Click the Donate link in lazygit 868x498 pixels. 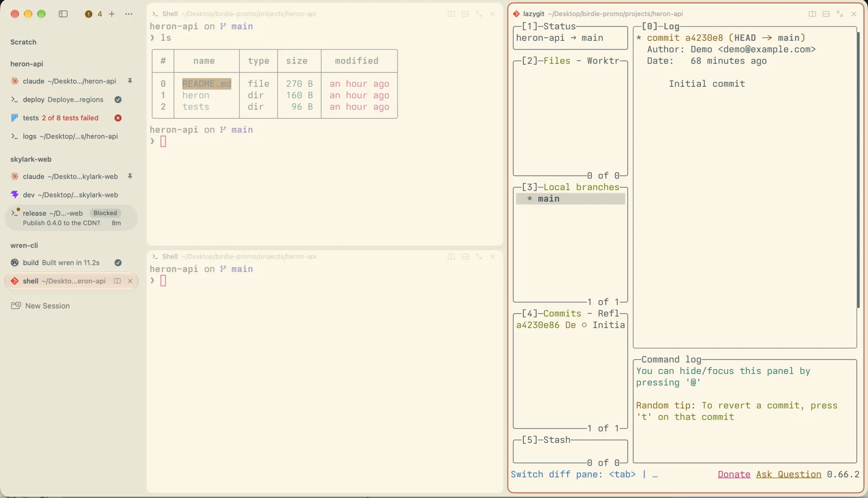coord(734,474)
